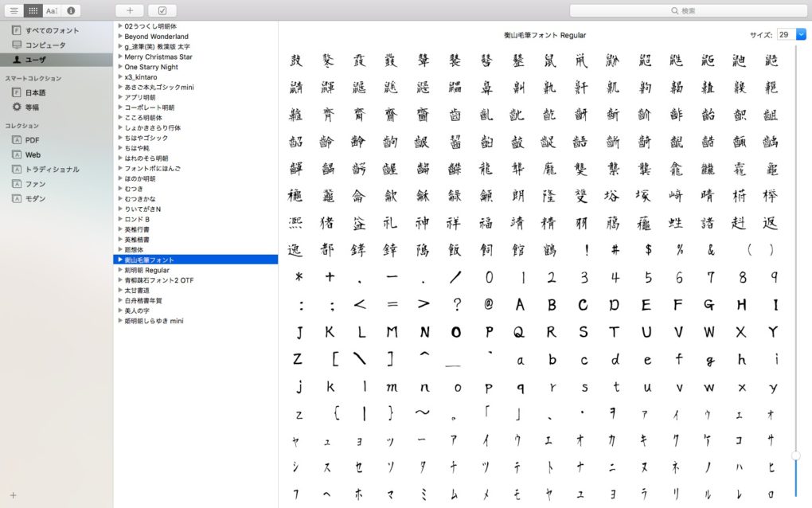Expand the Beyond Wonderland font family

[120, 37]
